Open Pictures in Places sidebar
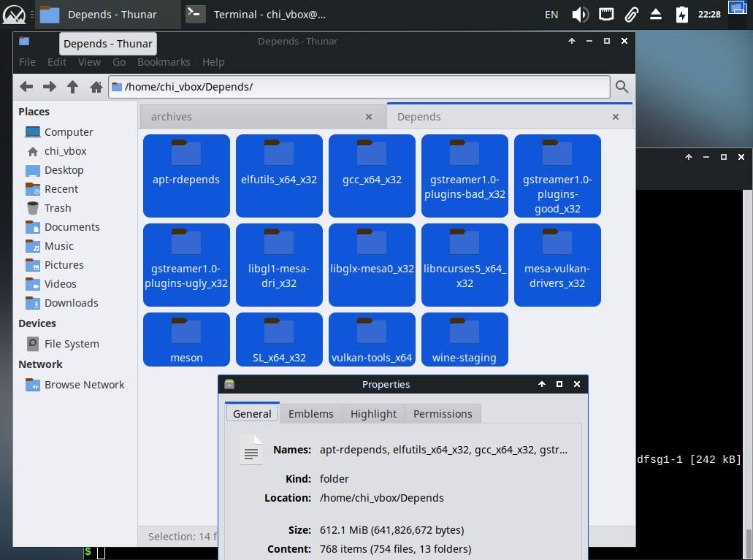The height and width of the screenshot is (560, 753). pyautogui.click(x=64, y=264)
